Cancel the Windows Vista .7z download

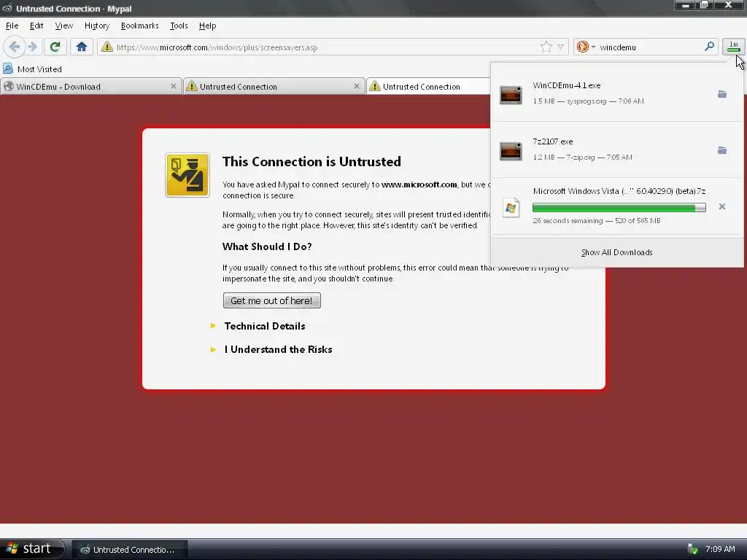click(x=722, y=206)
